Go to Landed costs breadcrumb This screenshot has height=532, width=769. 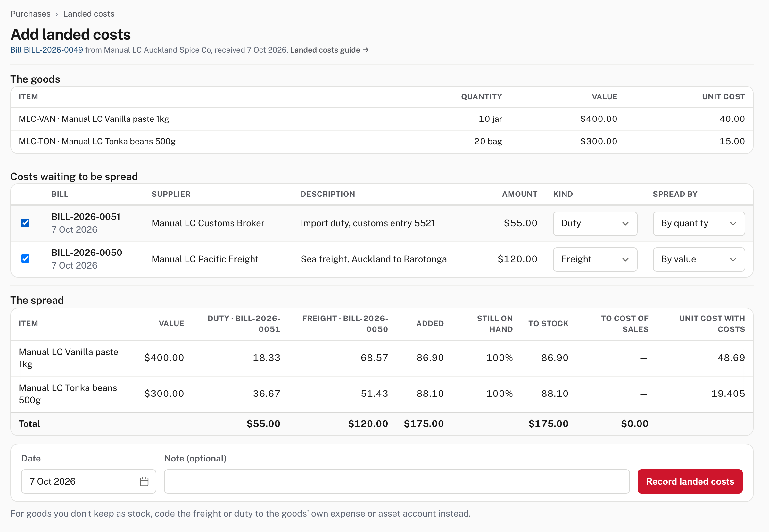click(89, 14)
